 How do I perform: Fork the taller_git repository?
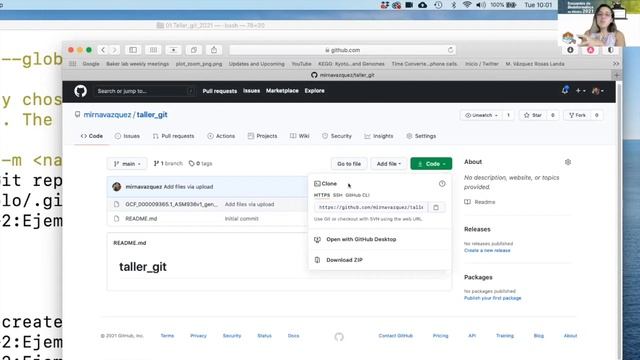point(577,115)
